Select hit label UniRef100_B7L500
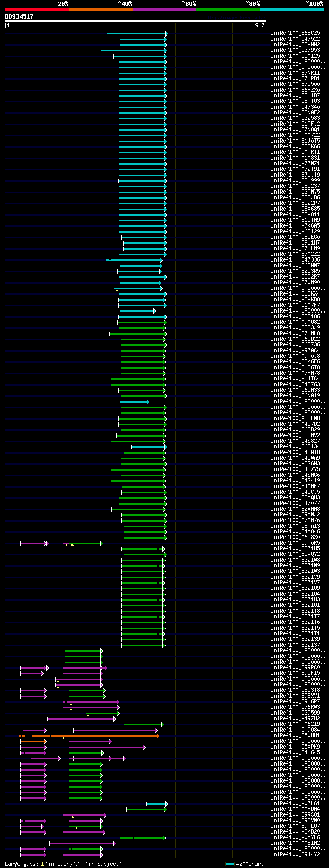The image size is (329, 868). pos(295,84)
